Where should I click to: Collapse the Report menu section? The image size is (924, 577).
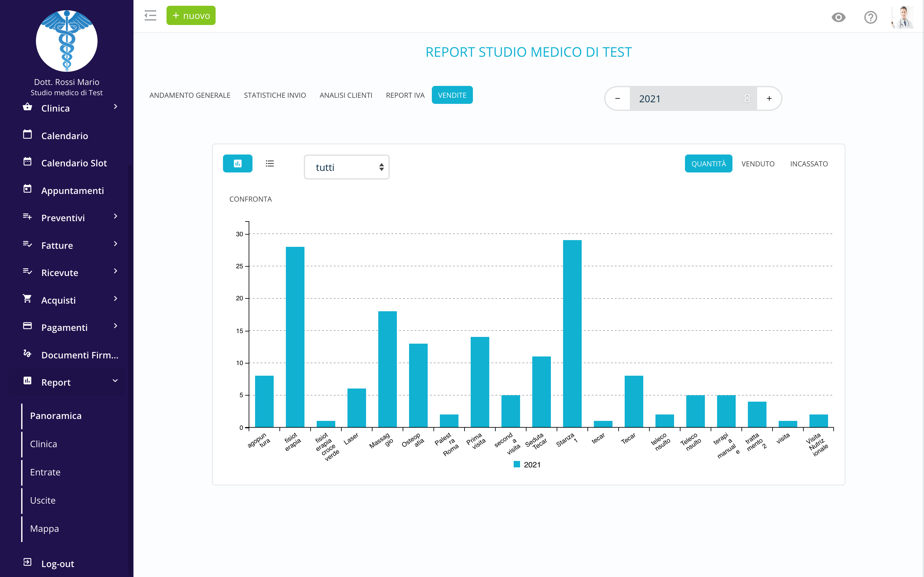pos(115,381)
